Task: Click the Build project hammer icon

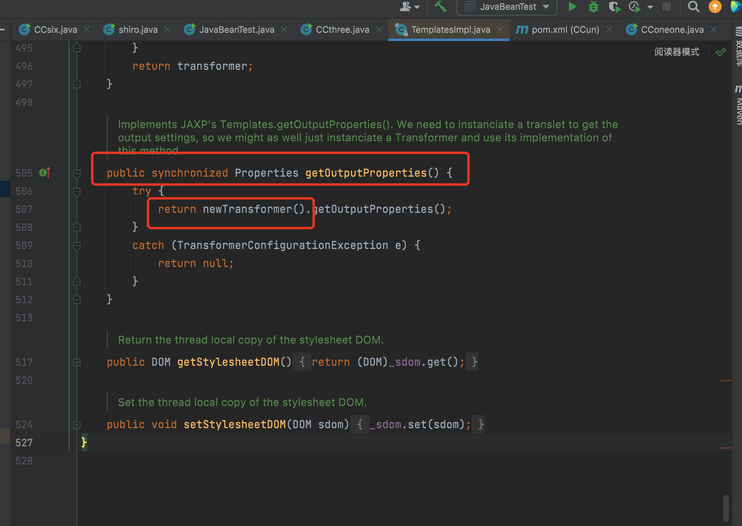Action: [x=441, y=6]
